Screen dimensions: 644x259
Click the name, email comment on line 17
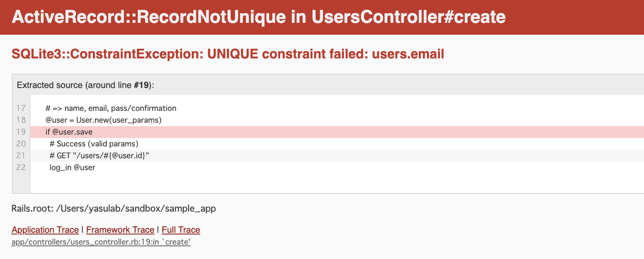click(x=111, y=108)
